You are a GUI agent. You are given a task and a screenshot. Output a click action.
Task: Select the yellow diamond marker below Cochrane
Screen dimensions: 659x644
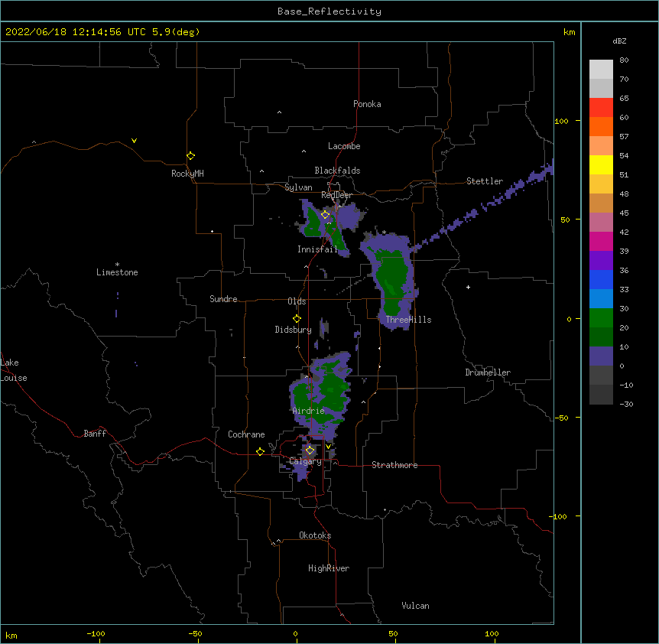[x=260, y=451]
